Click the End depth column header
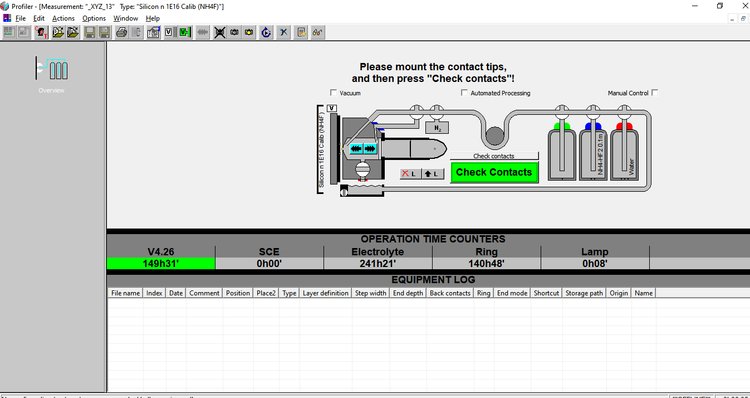Image resolution: width=750 pixels, height=398 pixels. click(408, 293)
